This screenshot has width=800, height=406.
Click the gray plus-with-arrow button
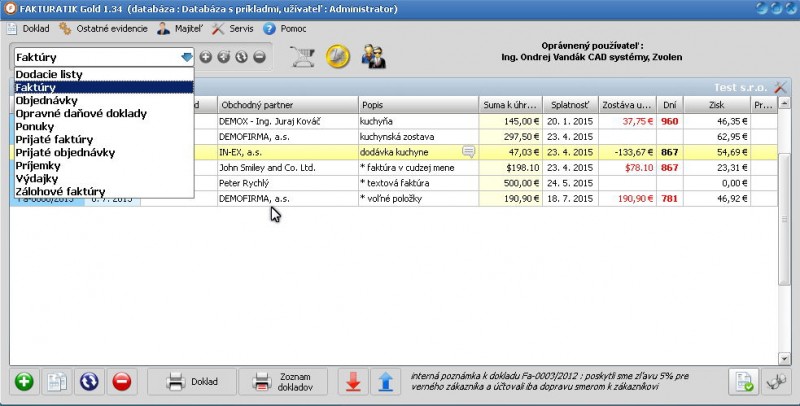[x=223, y=57]
